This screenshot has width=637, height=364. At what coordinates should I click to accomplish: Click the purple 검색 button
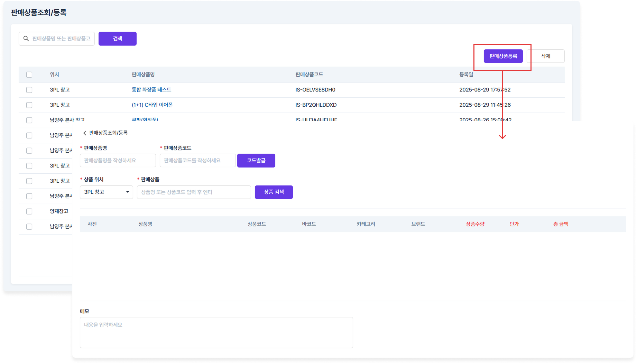[x=117, y=39]
